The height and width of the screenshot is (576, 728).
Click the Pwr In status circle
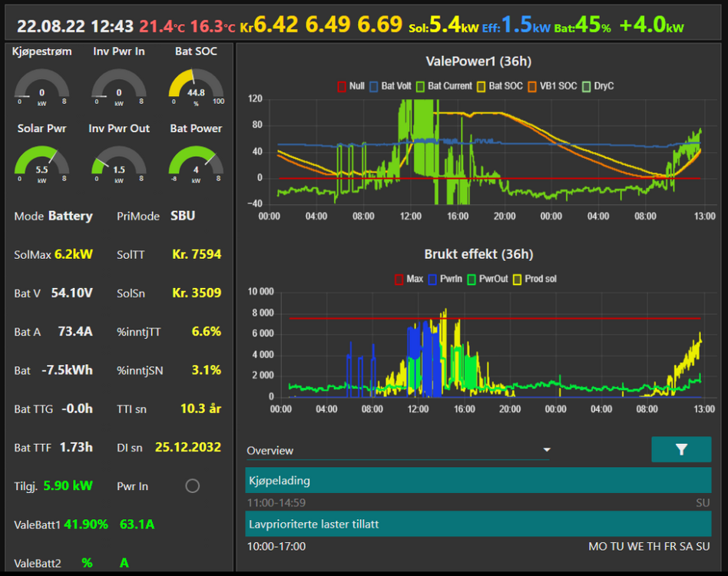pyautogui.click(x=193, y=485)
